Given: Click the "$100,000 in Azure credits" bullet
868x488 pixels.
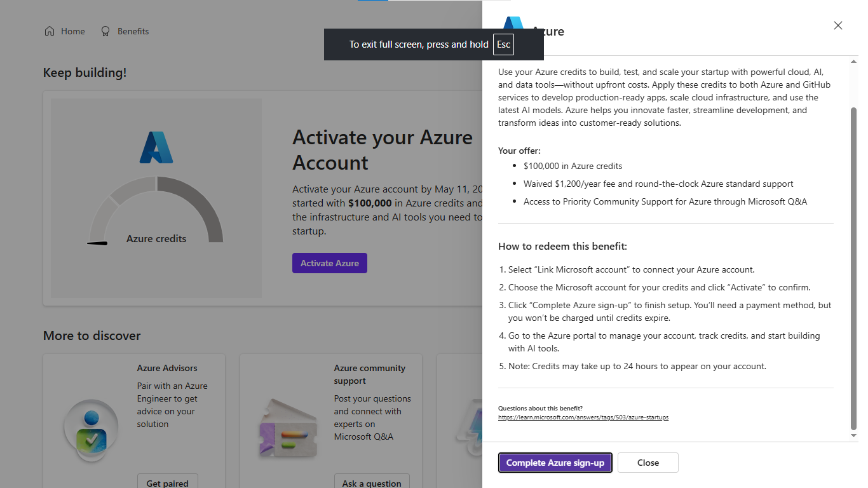Looking at the screenshot, I should pyautogui.click(x=573, y=166).
